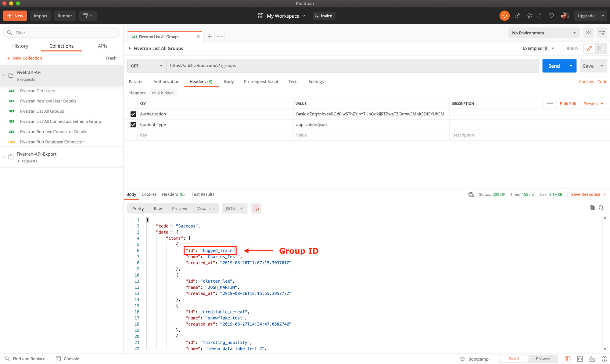Open Find and Replace

(x=25, y=359)
